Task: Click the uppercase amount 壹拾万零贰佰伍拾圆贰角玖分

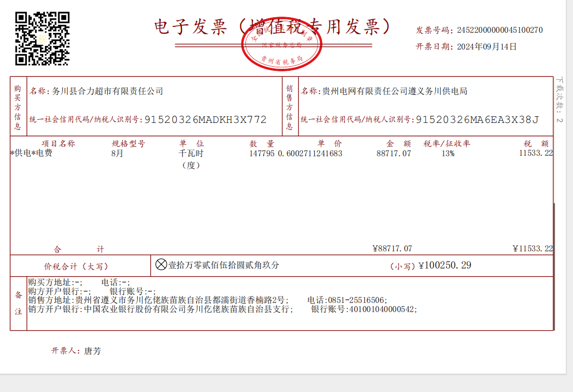Action: click(224, 265)
